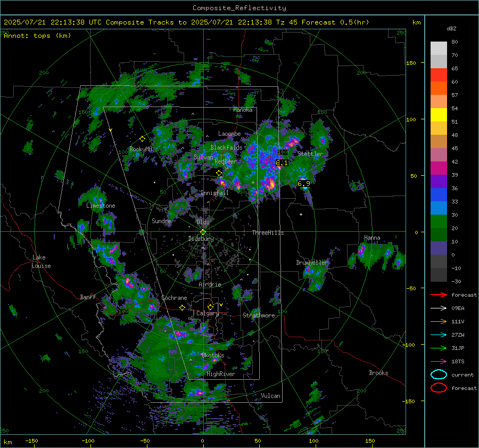Click the white 09EA arrow in the legend
The image size is (479, 448).
[x=439, y=308]
